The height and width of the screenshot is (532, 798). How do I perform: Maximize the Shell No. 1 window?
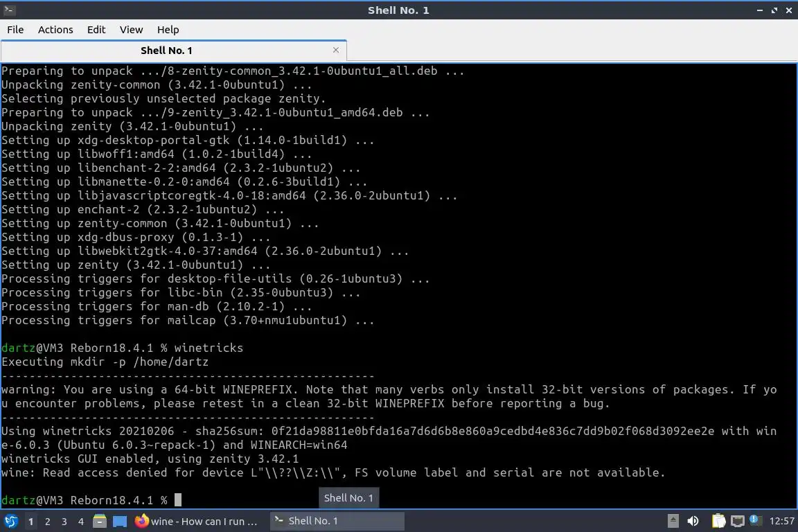774,10
